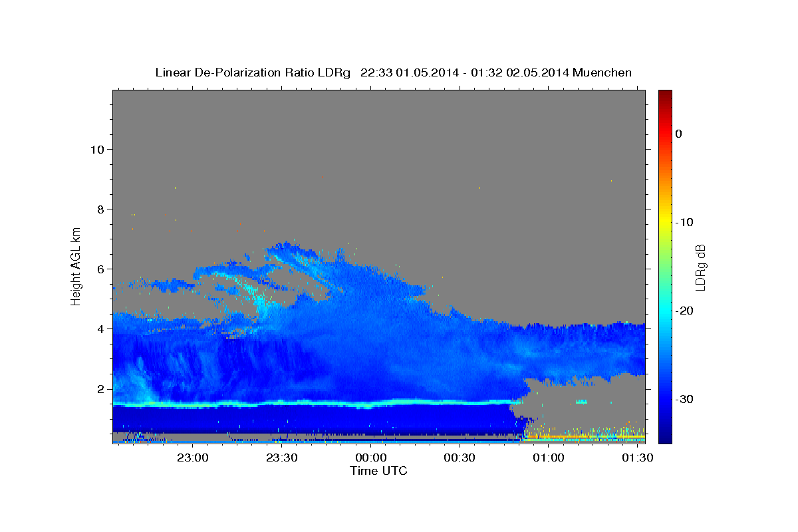Click the 'Height AGL km' y-axis label
This screenshot has height=532, width=798.
click(x=76, y=265)
